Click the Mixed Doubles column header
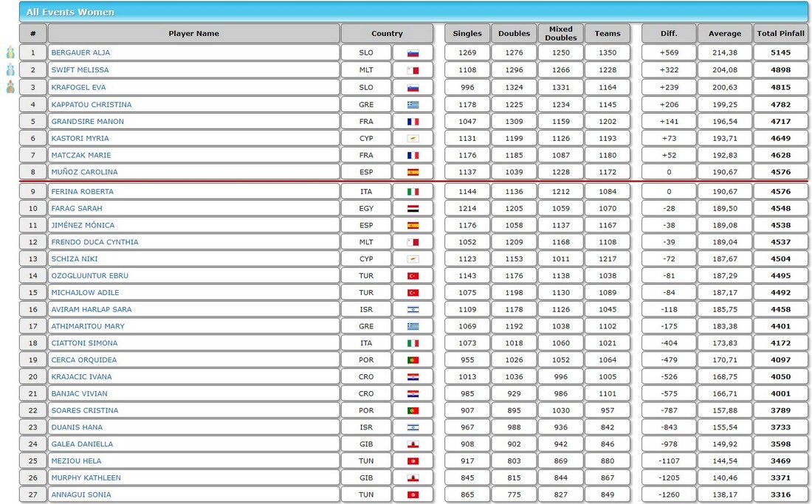 click(x=561, y=33)
